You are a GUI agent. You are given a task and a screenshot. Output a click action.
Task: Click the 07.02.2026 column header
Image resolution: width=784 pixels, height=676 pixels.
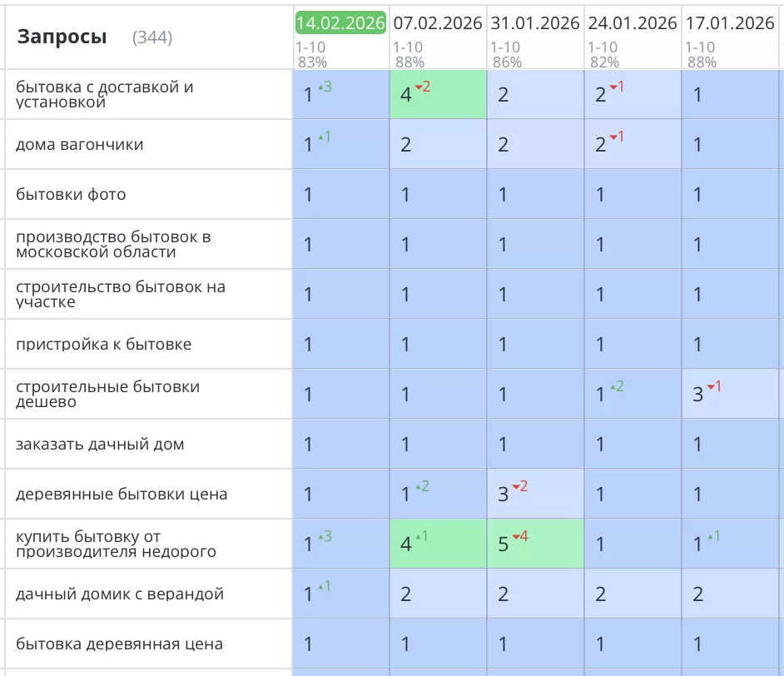click(x=438, y=22)
